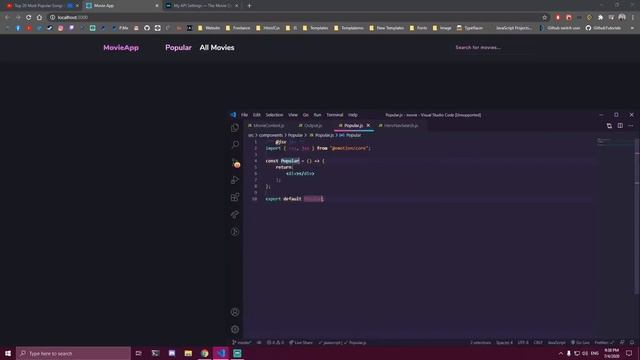Click MovieApp logo in the web page
The image size is (640, 360).
(x=121, y=48)
